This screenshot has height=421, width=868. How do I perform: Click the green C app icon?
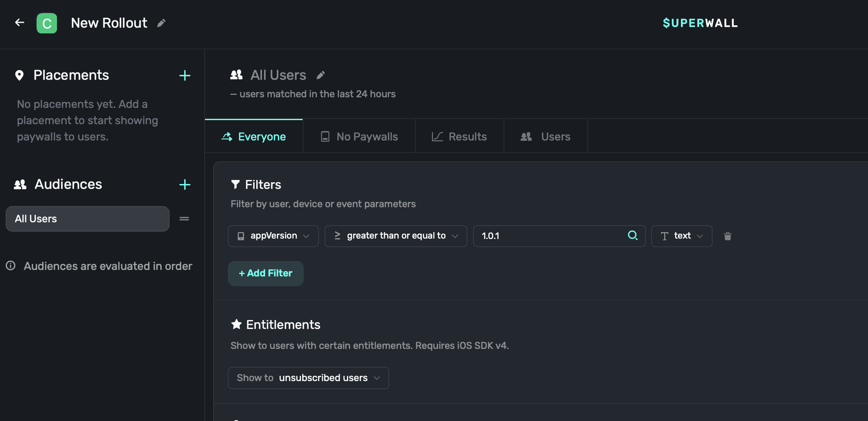pos(47,23)
